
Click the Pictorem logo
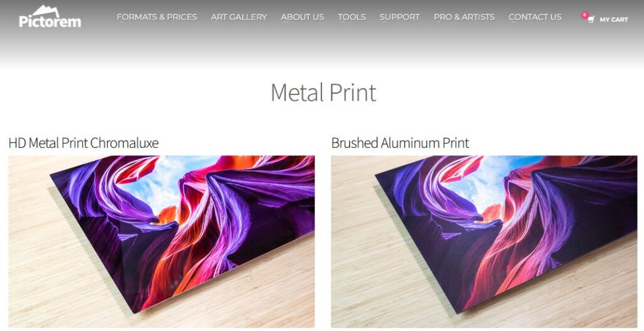[50, 17]
